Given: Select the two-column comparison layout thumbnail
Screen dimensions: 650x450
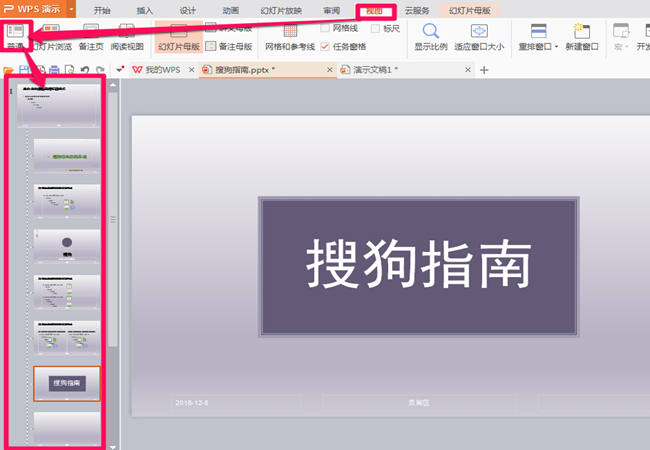Looking at the screenshot, I should coord(67,338).
